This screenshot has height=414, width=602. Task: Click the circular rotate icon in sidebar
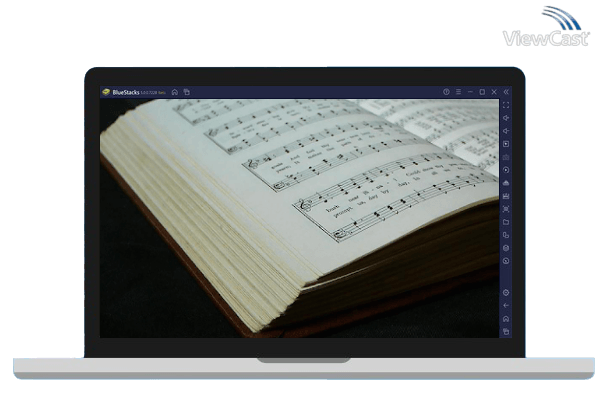pos(506,261)
